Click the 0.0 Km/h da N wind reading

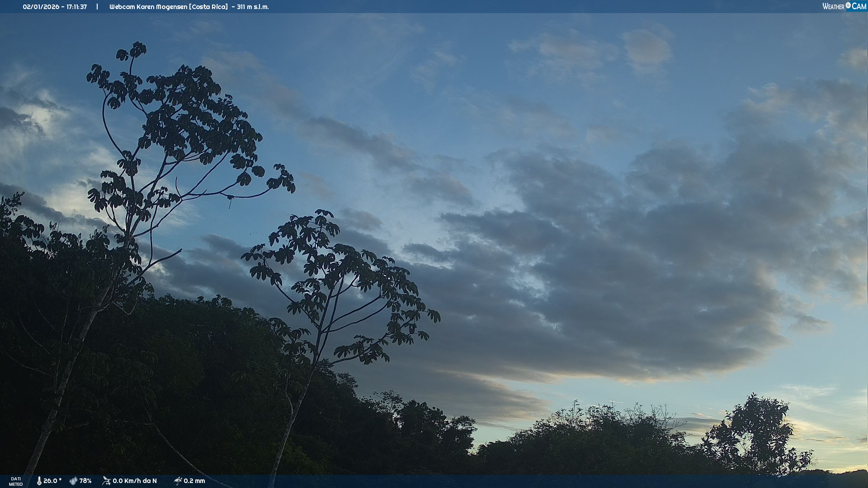point(135,481)
